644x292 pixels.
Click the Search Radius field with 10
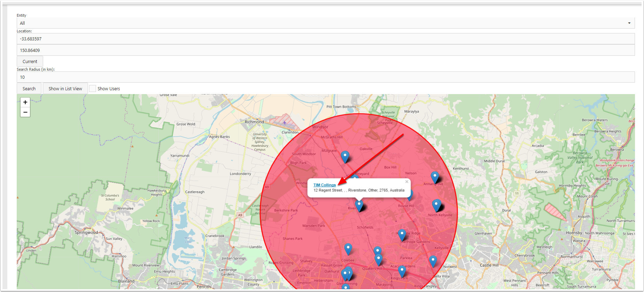coord(326,77)
